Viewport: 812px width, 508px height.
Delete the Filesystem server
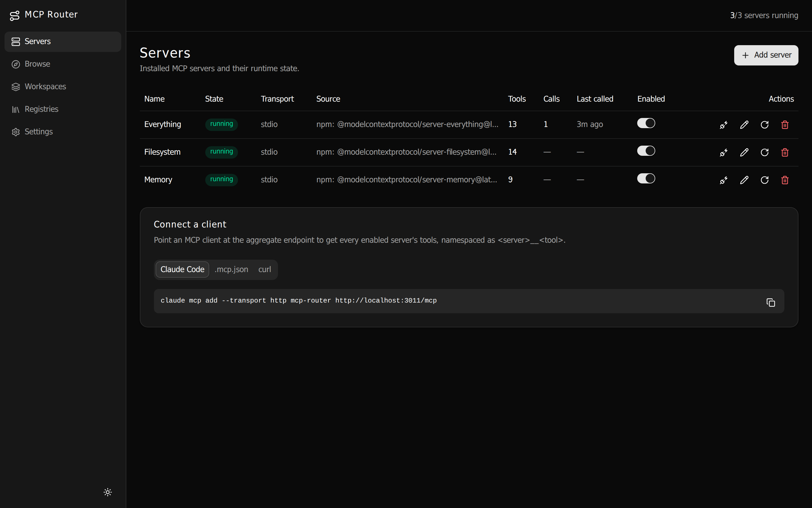(x=785, y=152)
